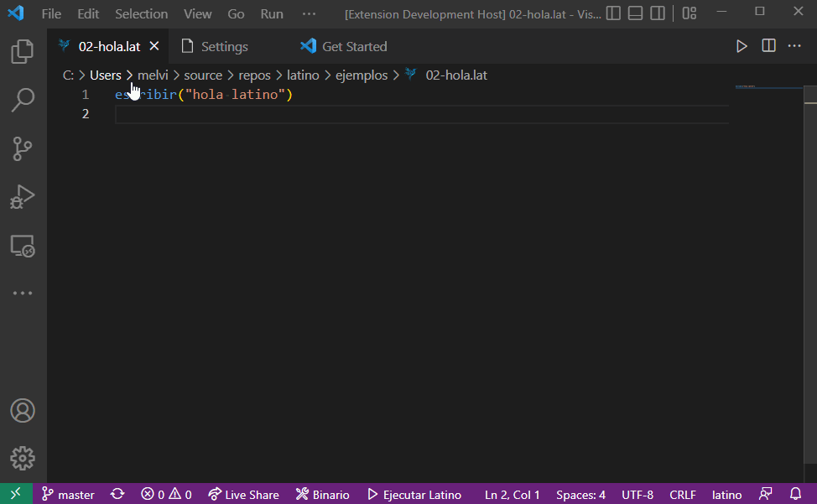
Task: Synchronize changes in status bar
Action: pyautogui.click(x=117, y=494)
